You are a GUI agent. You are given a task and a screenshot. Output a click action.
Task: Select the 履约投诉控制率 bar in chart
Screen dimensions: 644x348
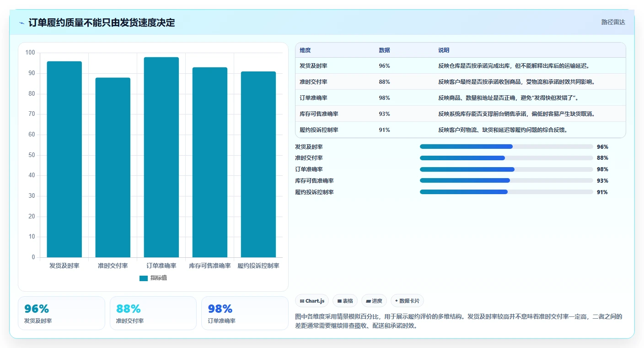coord(258,164)
